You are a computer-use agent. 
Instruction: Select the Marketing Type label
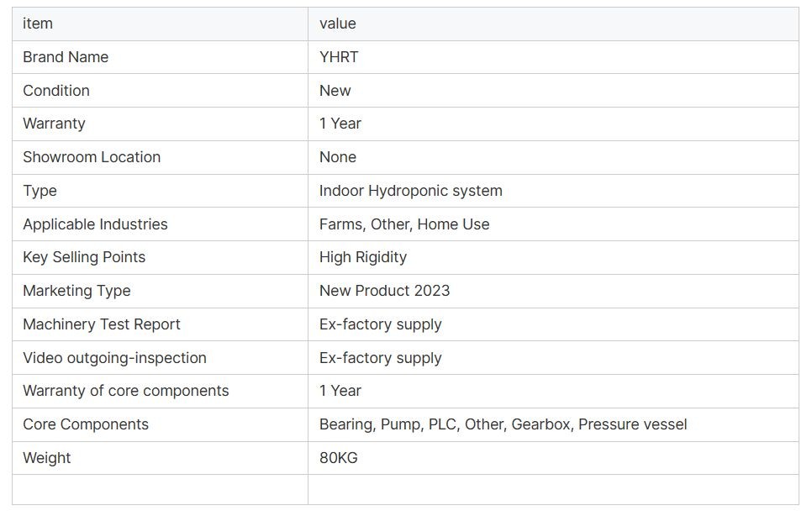click(x=76, y=291)
